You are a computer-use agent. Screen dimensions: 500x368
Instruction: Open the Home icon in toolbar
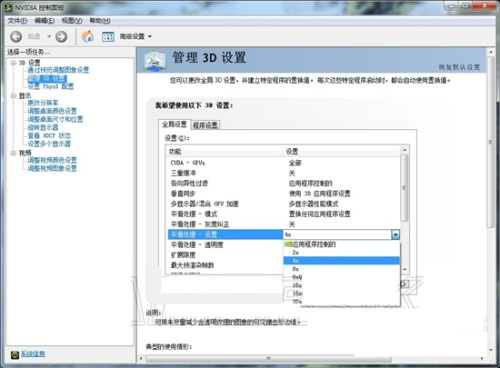(x=88, y=36)
